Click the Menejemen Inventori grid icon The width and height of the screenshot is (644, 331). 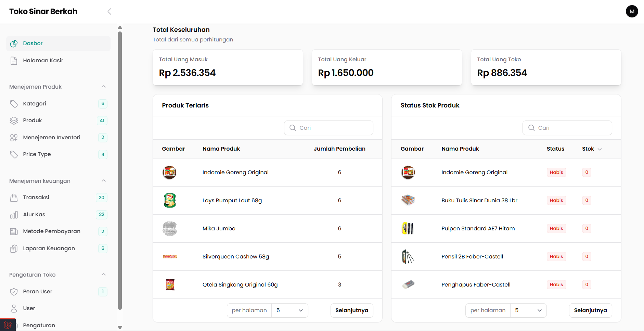[14, 138]
